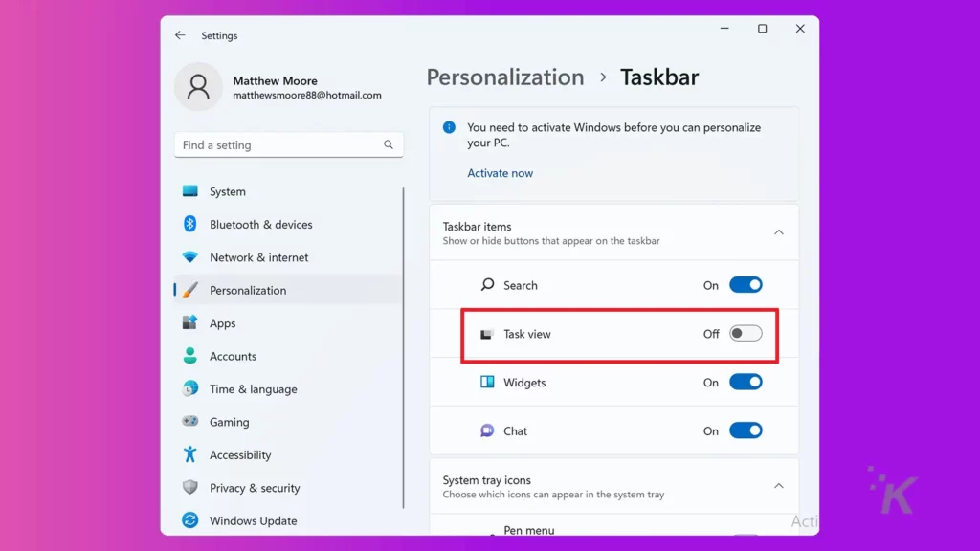Screen dimensions: 980x551
Task: Click the magnifier icon in search box
Action: [x=389, y=145]
